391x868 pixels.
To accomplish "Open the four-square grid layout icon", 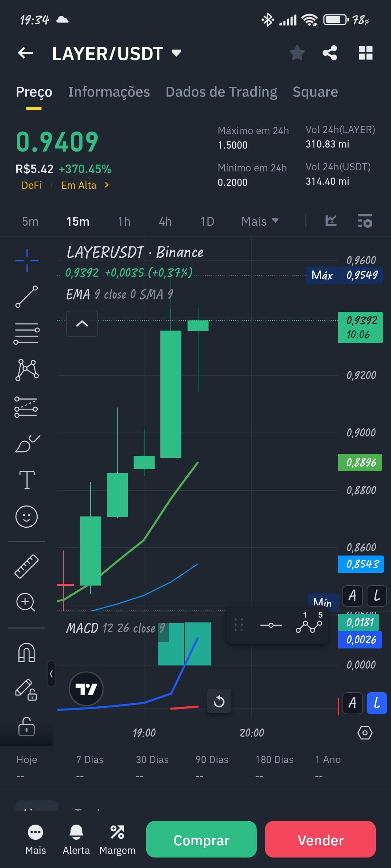I will point(365,53).
